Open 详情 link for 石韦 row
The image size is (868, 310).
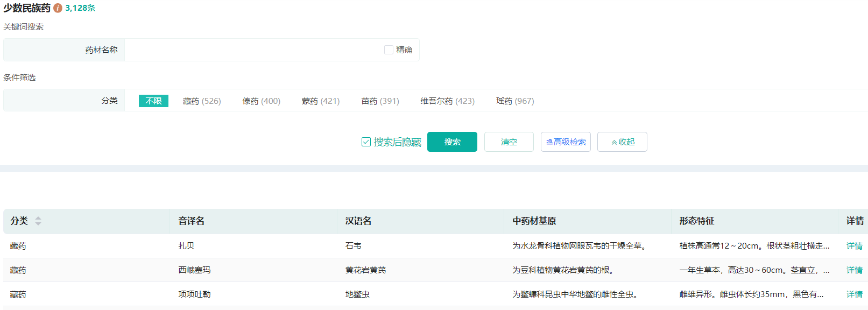click(854, 246)
